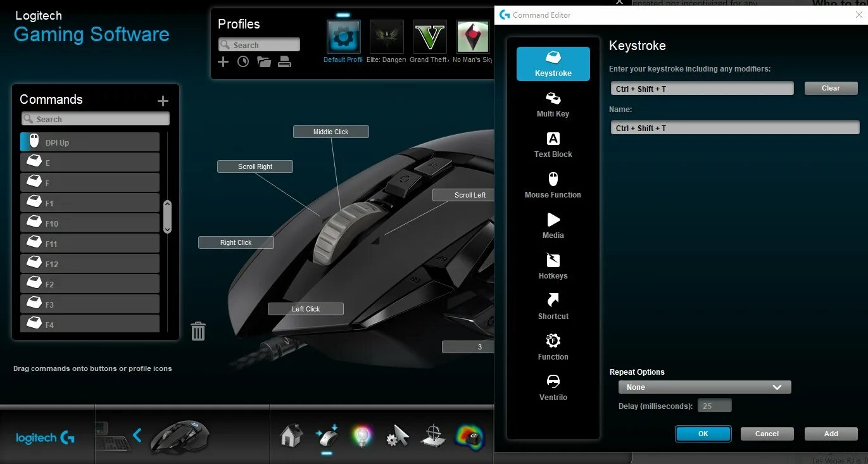This screenshot has height=464, width=868.
Task: Select the Keystroke command type
Action: 553,64
